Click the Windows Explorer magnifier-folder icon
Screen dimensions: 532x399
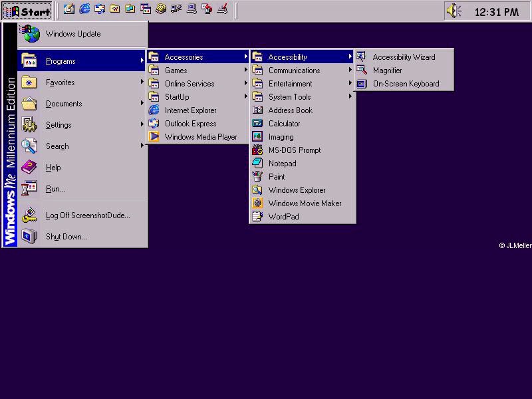[257, 190]
